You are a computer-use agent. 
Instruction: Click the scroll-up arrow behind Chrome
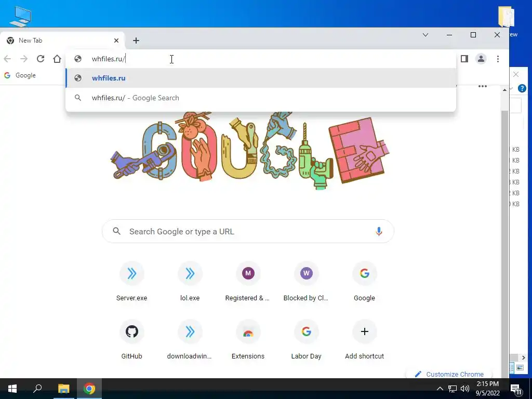coord(504,90)
